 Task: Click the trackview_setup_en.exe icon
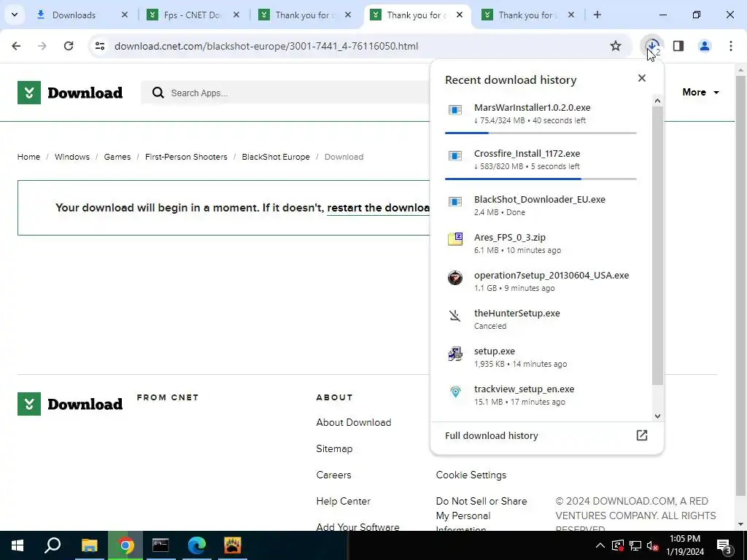[455, 392]
